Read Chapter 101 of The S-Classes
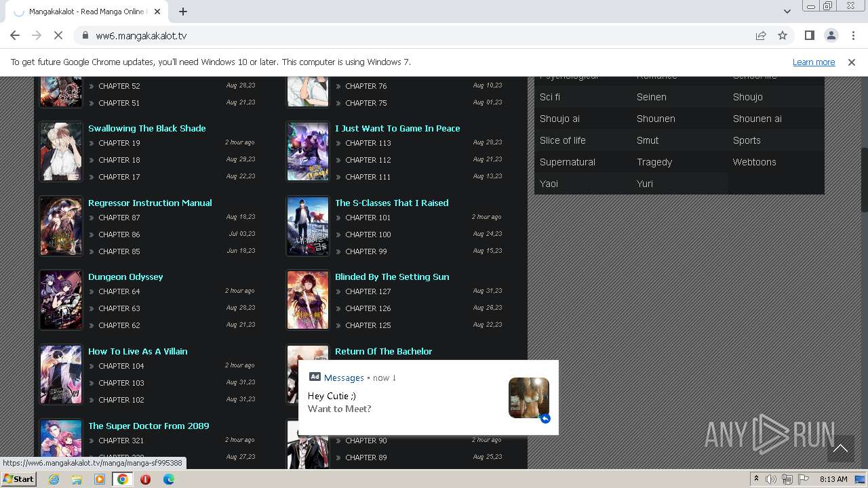The image size is (868, 488). [x=368, y=218]
